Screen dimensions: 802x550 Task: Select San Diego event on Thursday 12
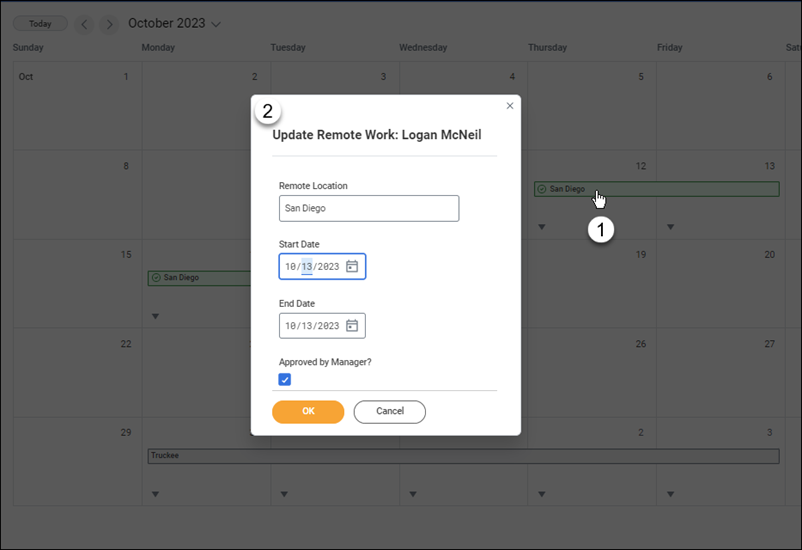pos(657,189)
